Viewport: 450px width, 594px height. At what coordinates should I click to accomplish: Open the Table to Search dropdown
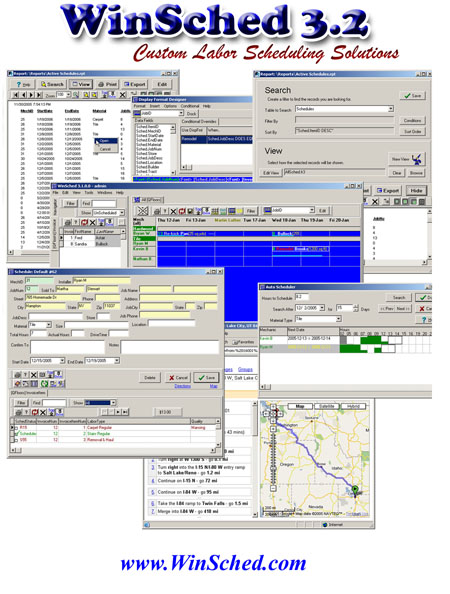tap(391, 109)
